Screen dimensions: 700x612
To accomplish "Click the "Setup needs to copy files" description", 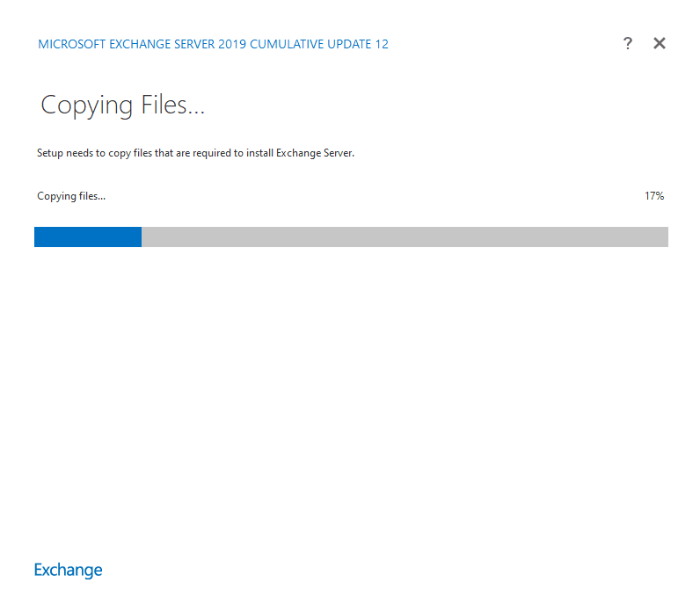I will [x=195, y=153].
